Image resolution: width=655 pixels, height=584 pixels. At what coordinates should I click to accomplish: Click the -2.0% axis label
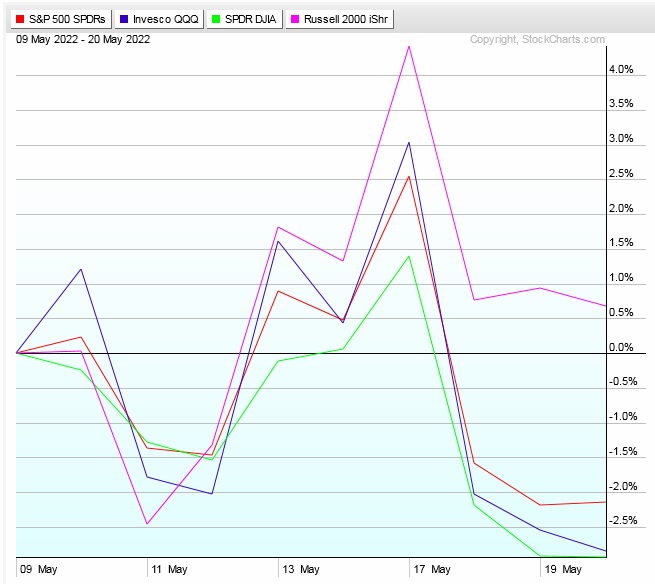coord(623,486)
